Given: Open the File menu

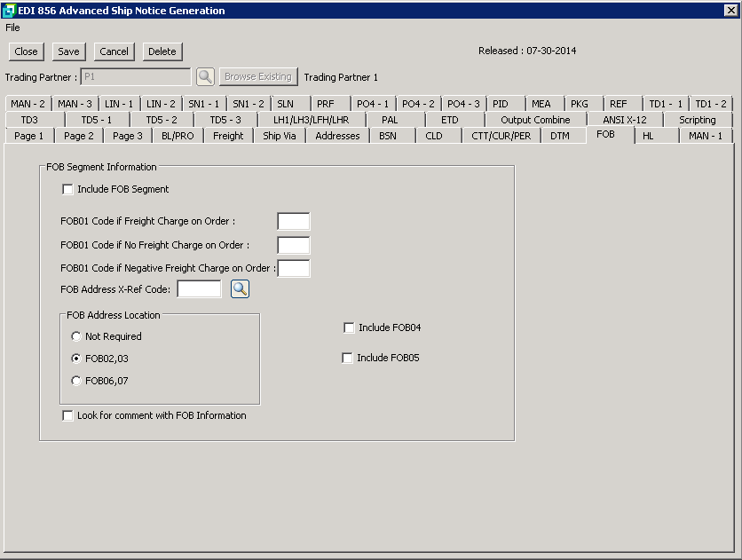Looking at the screenshot, I should click(x=12, y=28).
